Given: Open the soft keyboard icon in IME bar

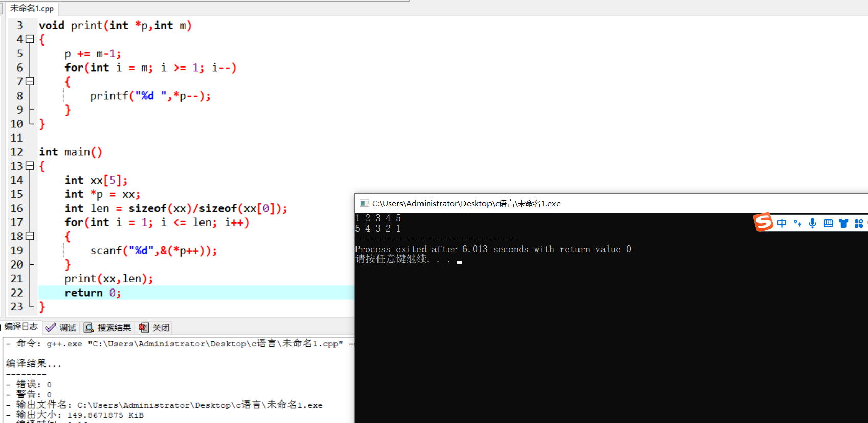Looking at the screenshot, I should (x=828, y=223).
